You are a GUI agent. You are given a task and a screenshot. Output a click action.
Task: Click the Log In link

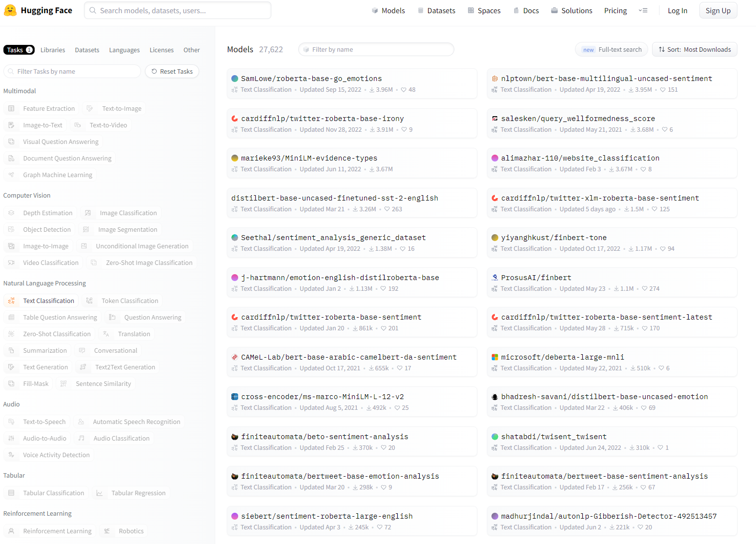[677, 11]
